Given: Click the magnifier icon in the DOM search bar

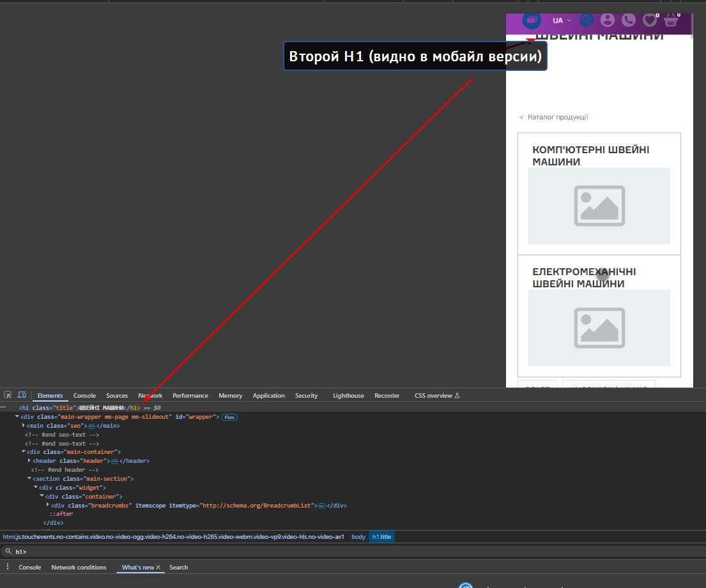Looking at the screenshot, I should pos(8,551).
